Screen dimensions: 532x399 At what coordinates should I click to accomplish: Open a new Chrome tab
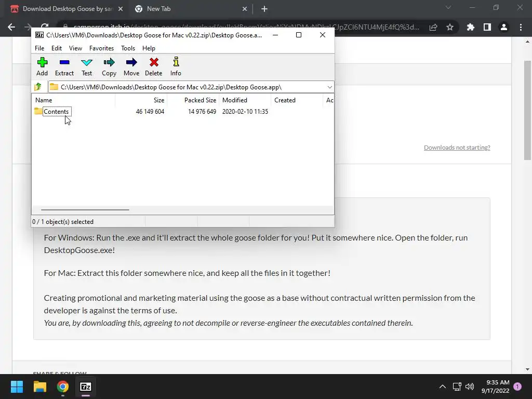[x=264, y=9]
